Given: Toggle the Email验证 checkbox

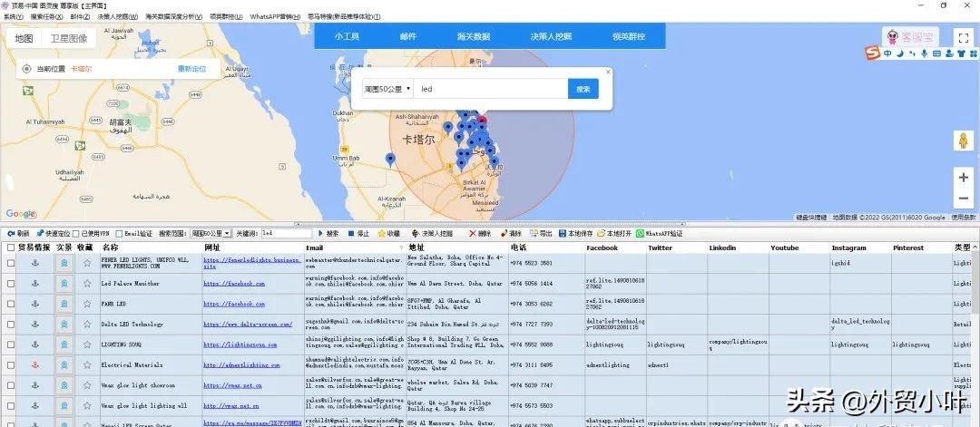Looking at the screenshot, I should [121, 234].
